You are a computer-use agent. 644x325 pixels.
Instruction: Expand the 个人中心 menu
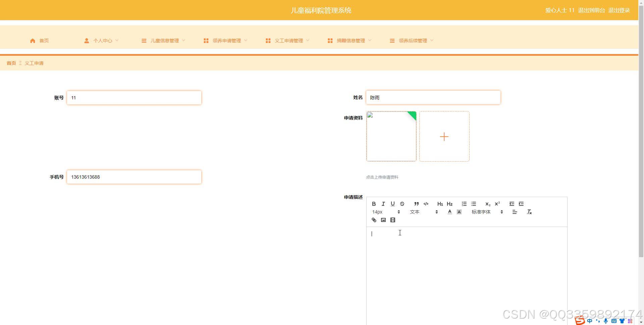coord(101,41)
